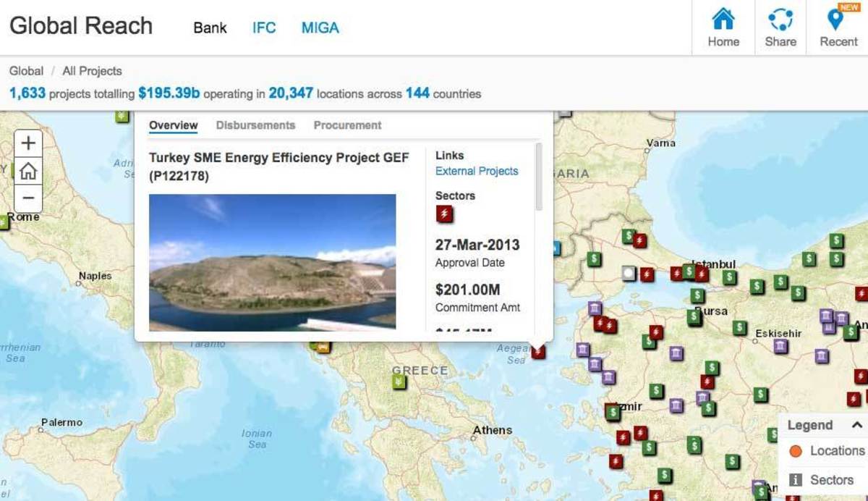
Task: Click the green finance marker on Bursa label
Action: click(694, 316)
